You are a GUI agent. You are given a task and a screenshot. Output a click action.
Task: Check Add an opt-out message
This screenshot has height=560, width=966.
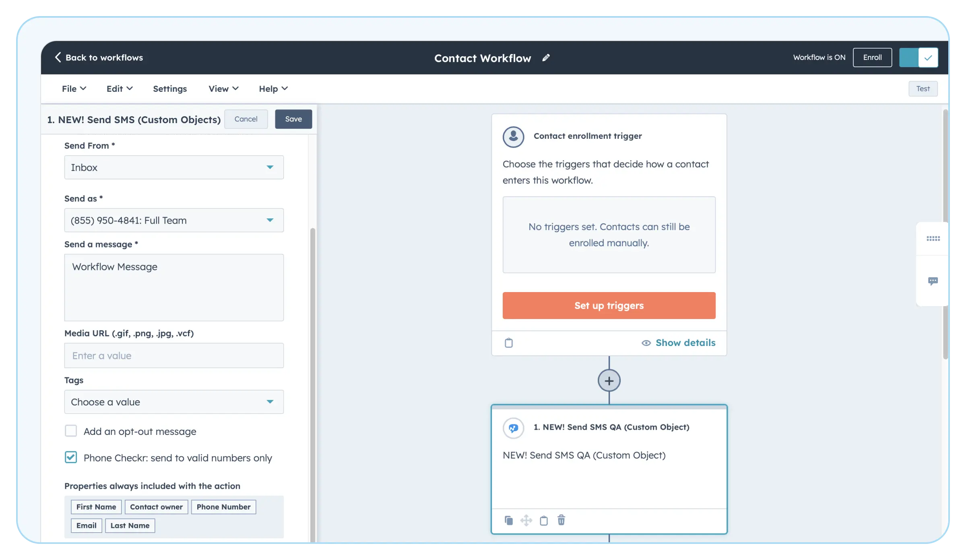pos(71,431)
